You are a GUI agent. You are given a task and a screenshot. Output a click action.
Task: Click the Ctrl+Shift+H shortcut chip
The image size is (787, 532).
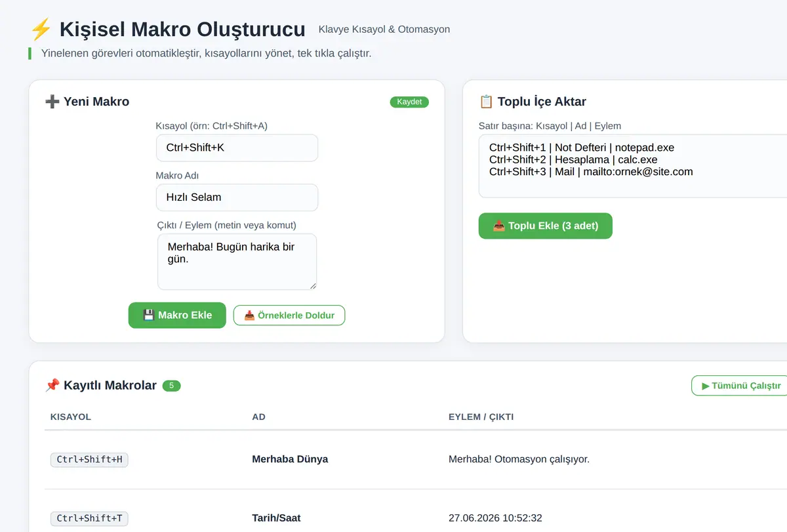click(x=89, y=459)
